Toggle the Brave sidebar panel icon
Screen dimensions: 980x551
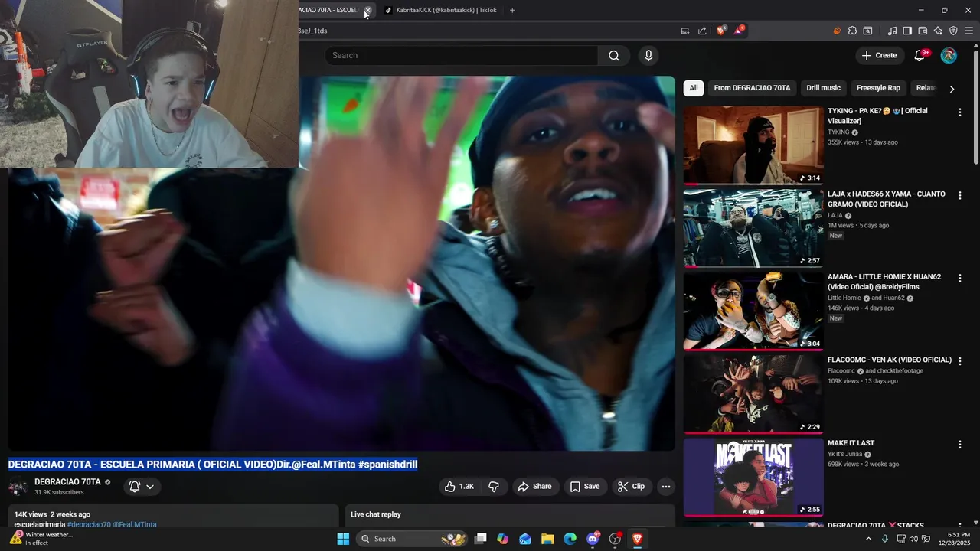907,31
